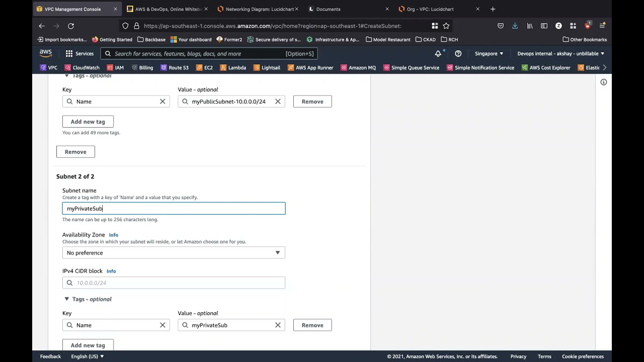Click the IPv4 CIDR block input
Image resolution: width=644 pixels, height=362 pixels.
(x=174, y=283)
